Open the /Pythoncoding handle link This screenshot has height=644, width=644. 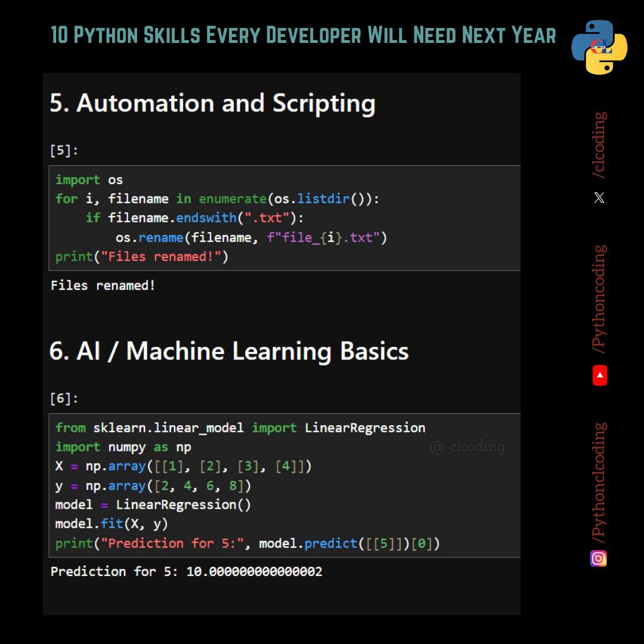600,299
